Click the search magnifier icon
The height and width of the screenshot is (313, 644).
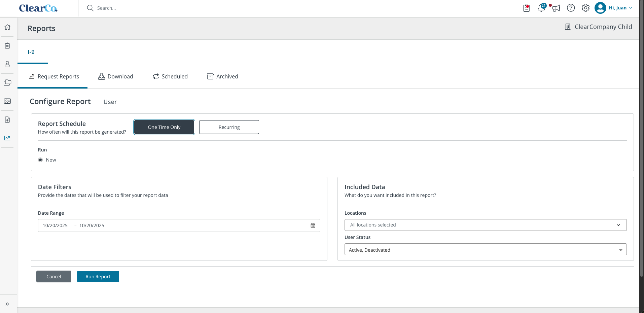90,8
